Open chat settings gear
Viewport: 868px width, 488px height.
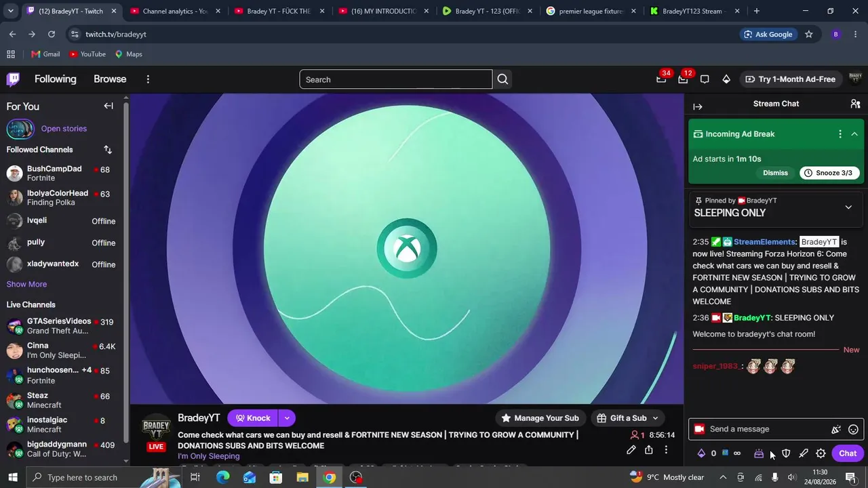click(x=821, y=453)
